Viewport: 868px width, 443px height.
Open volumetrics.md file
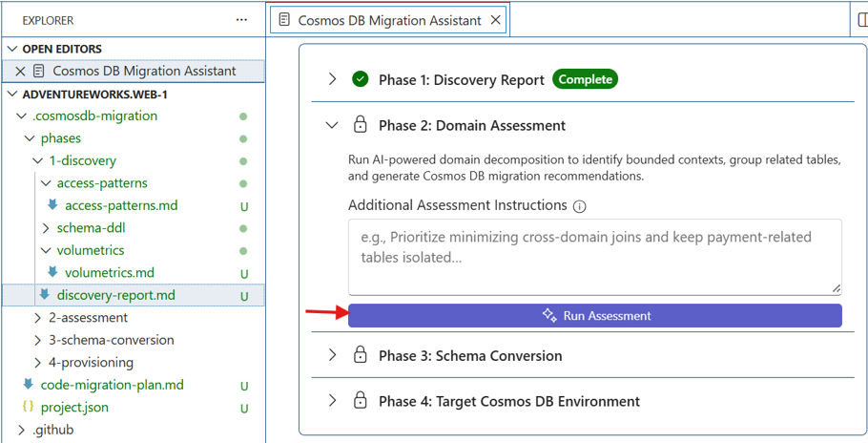point(110,273)
